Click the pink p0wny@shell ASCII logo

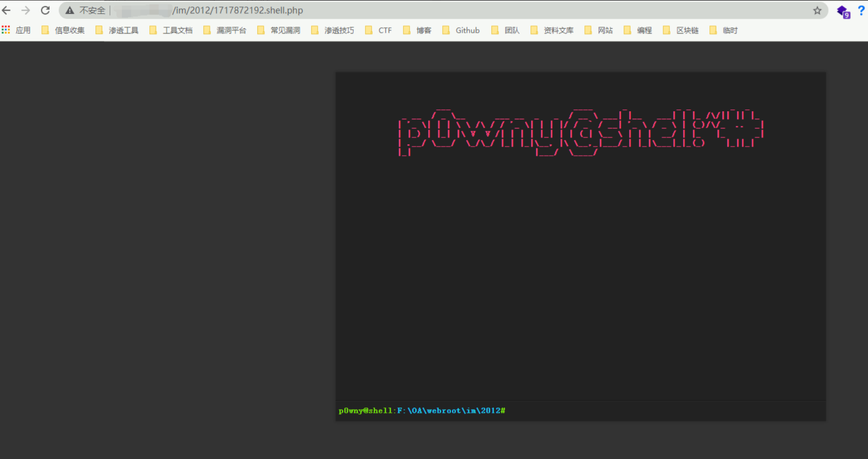tap(580, 133)
